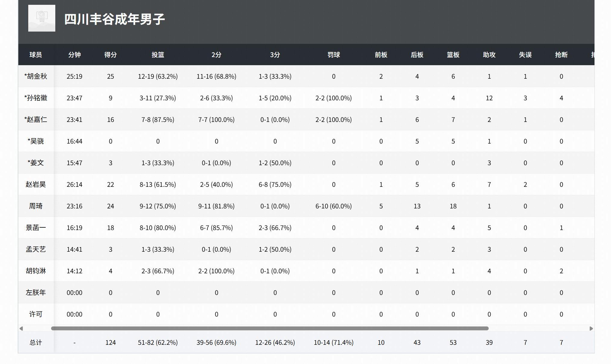Click the right scroll arrow of table
The height and width of the screenshot is (364, 611).
(x=591, y=329)
